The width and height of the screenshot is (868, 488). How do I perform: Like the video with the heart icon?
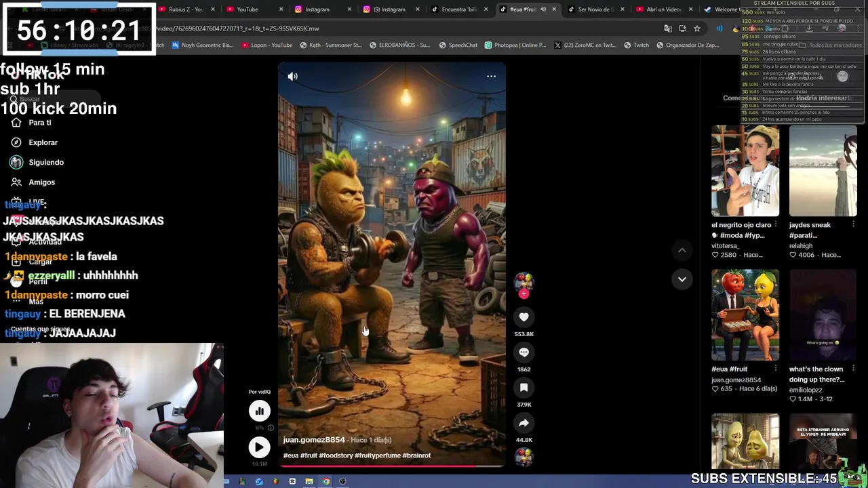pyautogui.click(x=524, y=317)
